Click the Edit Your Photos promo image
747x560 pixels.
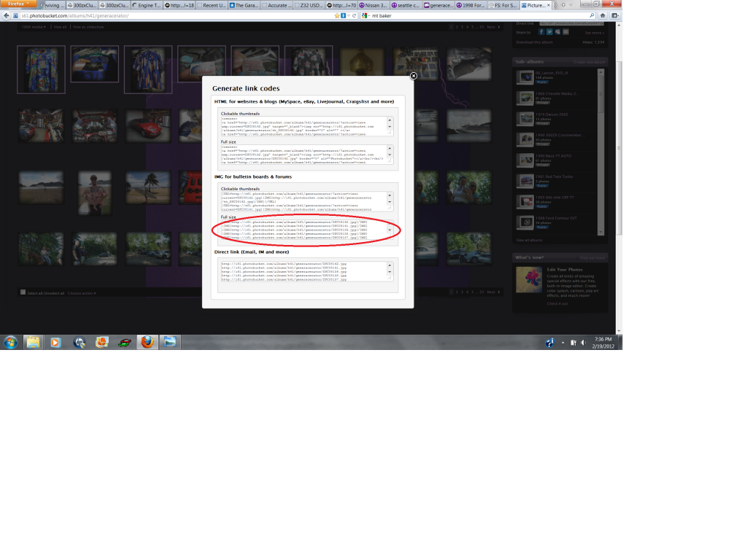click(x=529, y=279)
